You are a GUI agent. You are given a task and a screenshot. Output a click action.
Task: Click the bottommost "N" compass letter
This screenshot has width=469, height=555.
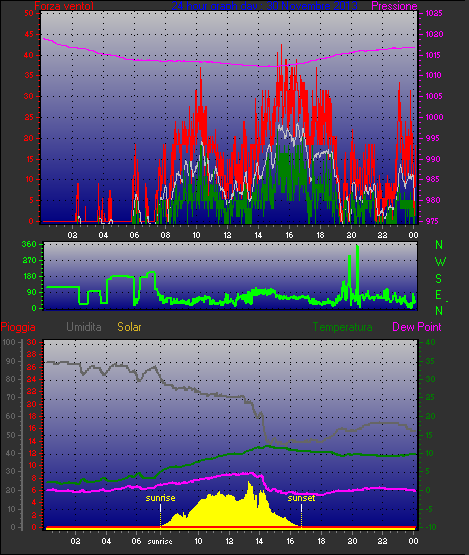point(439,311)
